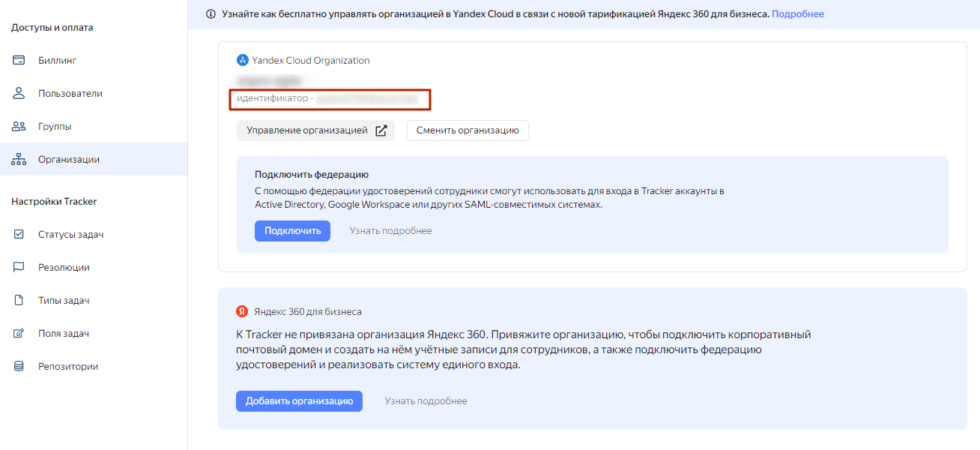
Task: Click Добавить организацию button
Action: 299,401
